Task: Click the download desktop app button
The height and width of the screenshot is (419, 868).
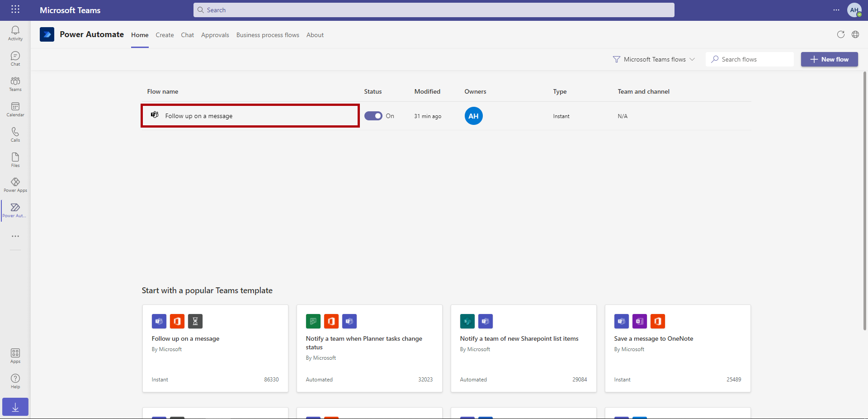Action: 15,407
